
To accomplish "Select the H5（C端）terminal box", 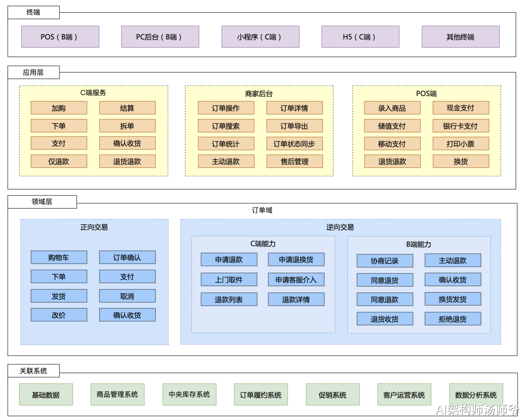I will 360,37.
